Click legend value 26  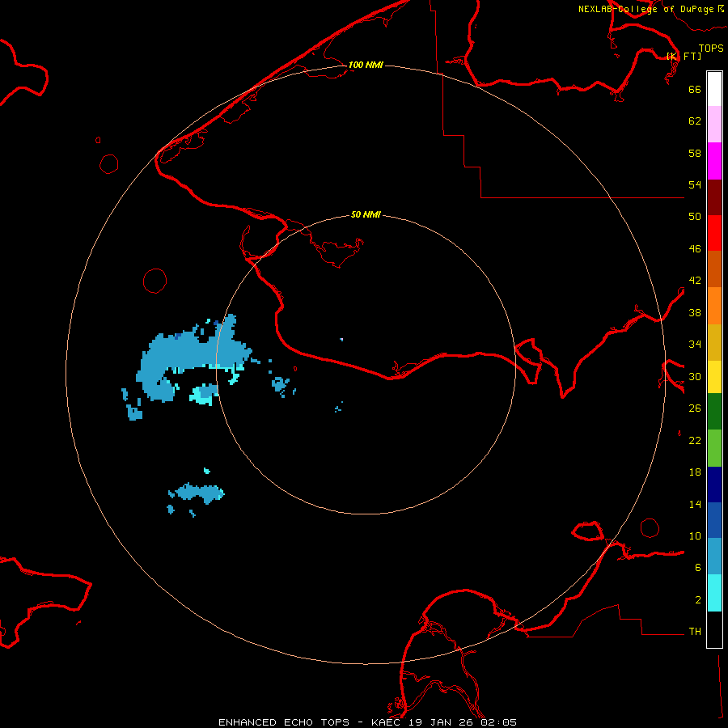click(695, 408)
